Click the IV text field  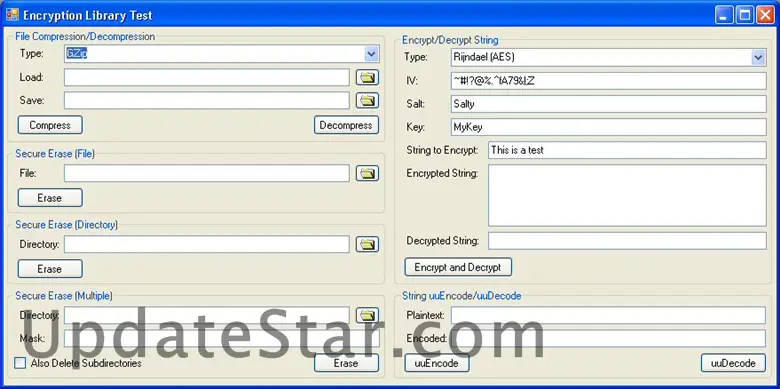tap(608, 81)
